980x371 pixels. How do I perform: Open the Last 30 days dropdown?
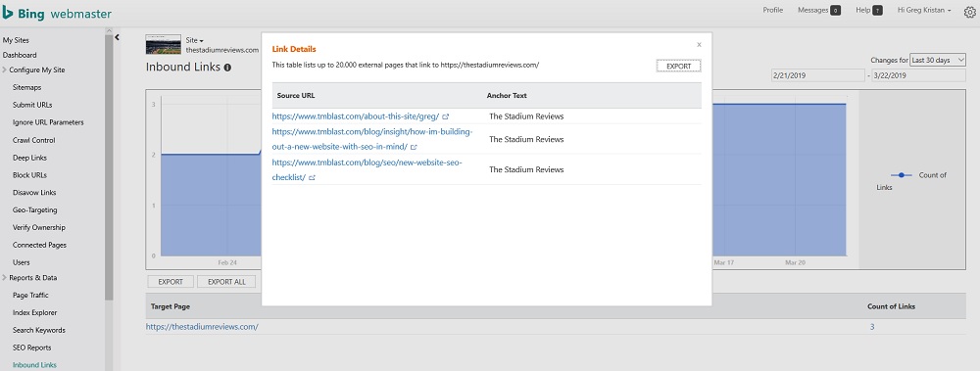tap(938, 60)
